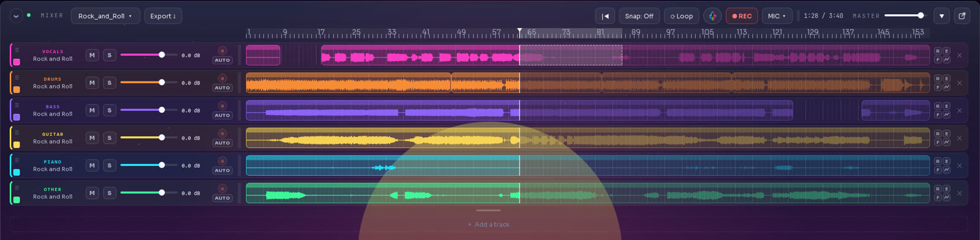The width and height of the screenshot is (980, 240).
Task: Click AUTO on the Other track
Action: 222,198
